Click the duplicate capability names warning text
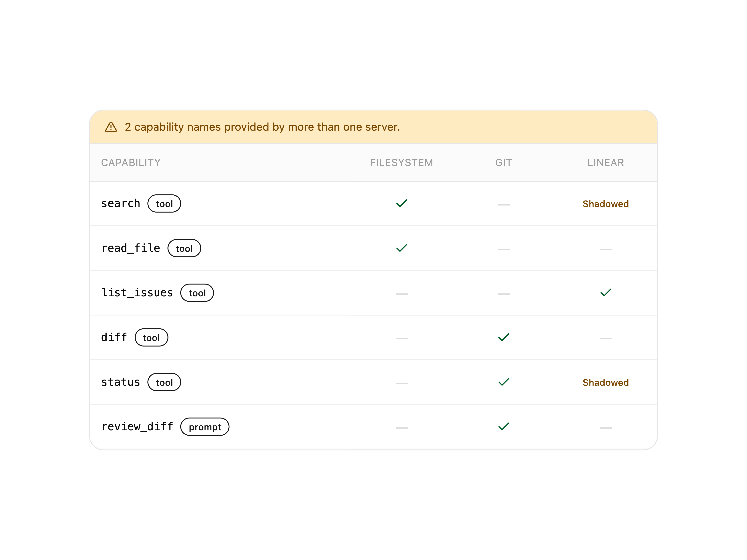This screenshot has width=747, height=560. pos(262,127)
